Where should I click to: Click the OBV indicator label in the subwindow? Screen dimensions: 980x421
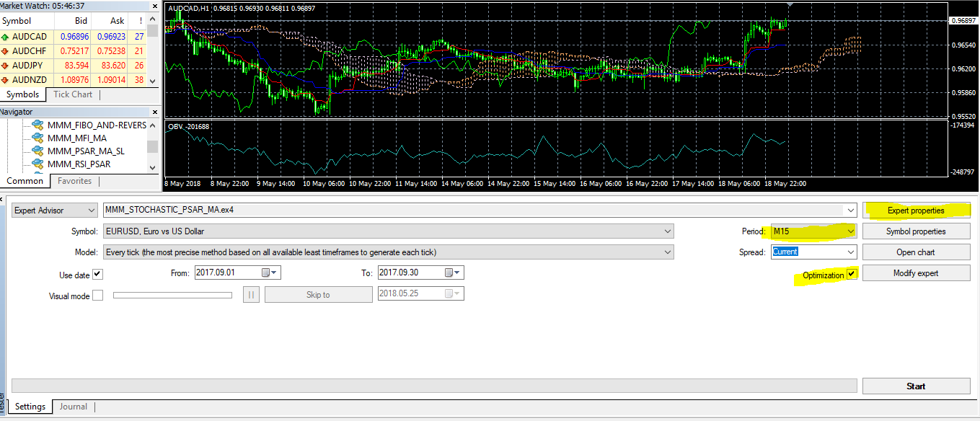point(189,126)
